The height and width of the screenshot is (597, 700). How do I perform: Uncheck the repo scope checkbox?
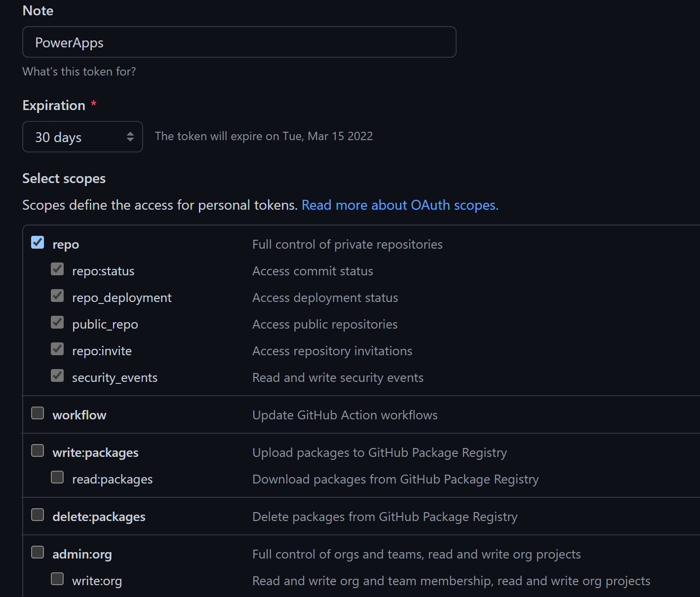pyautogui.click(x=38, y=242)
